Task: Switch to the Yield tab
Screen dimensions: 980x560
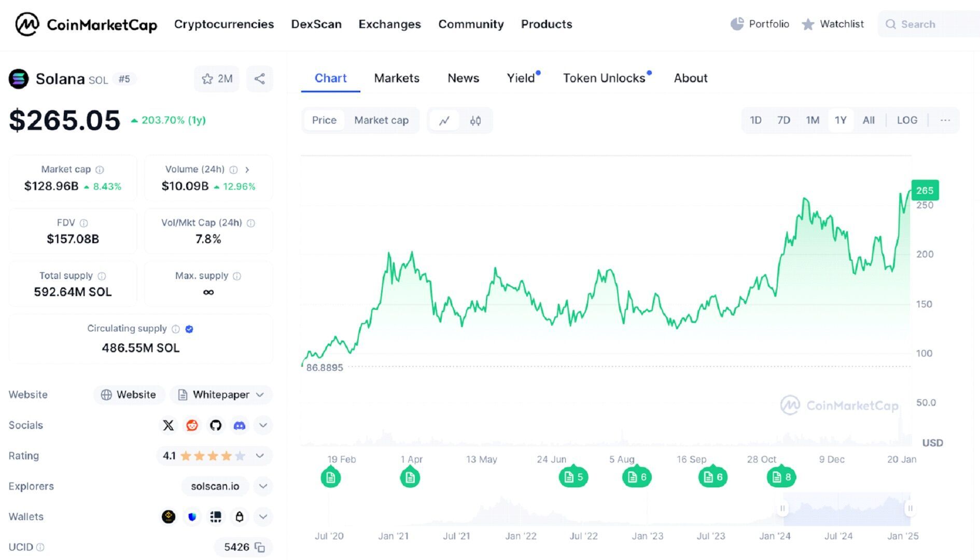Action: click(521, 78)
